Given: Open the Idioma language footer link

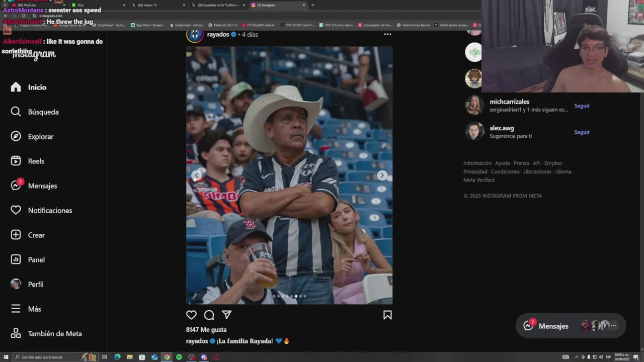Looking at the screenshot, I should pos(563,171).
